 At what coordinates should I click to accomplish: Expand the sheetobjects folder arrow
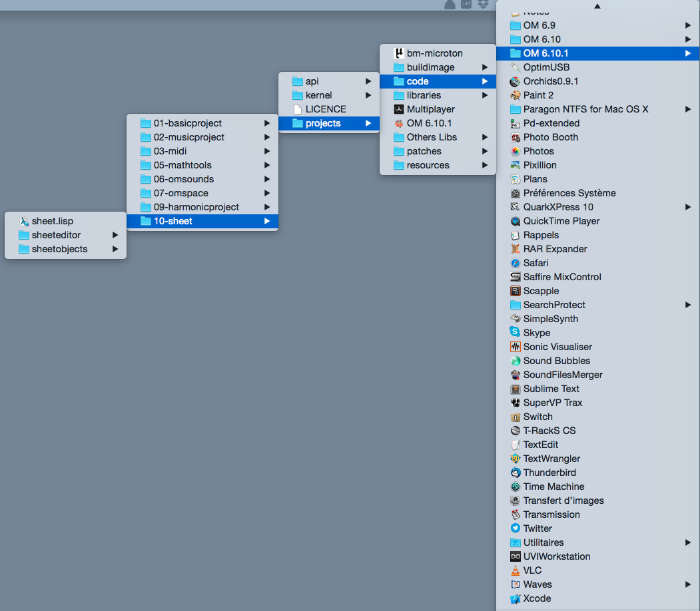pyautogui.click(x=115, y=250)
